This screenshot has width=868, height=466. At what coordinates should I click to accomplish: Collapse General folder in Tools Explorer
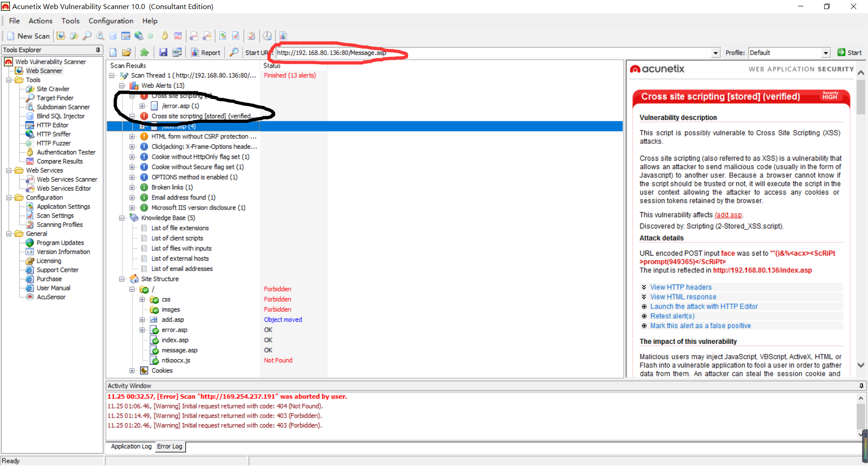[9, 234]
